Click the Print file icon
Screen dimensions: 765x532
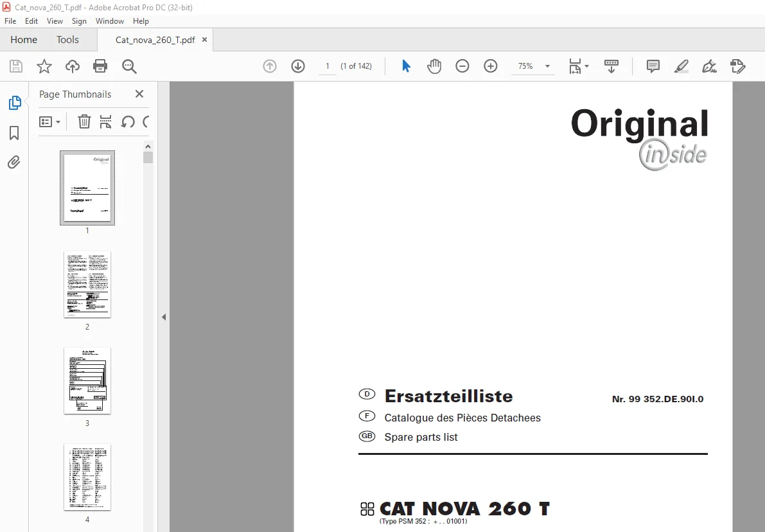click(100, 66)
